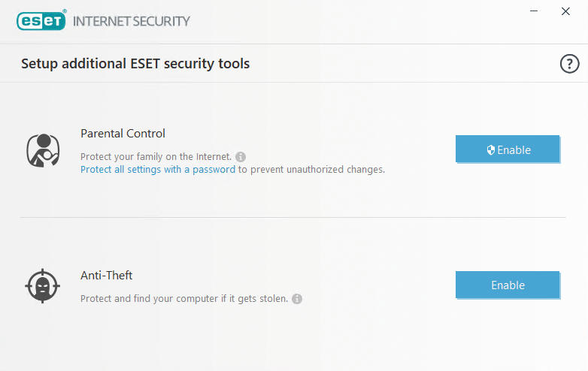Click the INTERNET SECURITY product name text

coord(132,21)
